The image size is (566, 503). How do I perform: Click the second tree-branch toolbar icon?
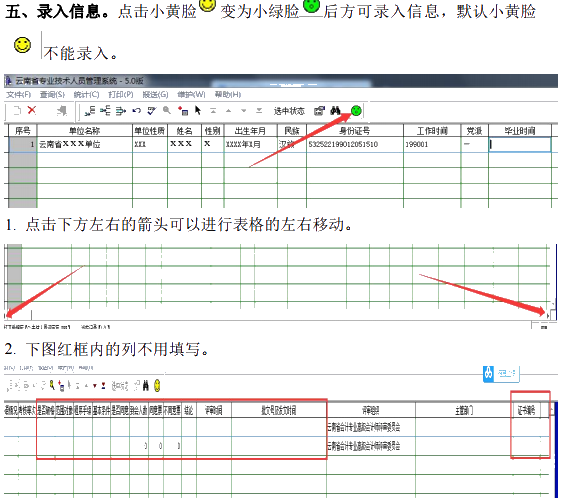pyautogui.click(x=105, y=110)
